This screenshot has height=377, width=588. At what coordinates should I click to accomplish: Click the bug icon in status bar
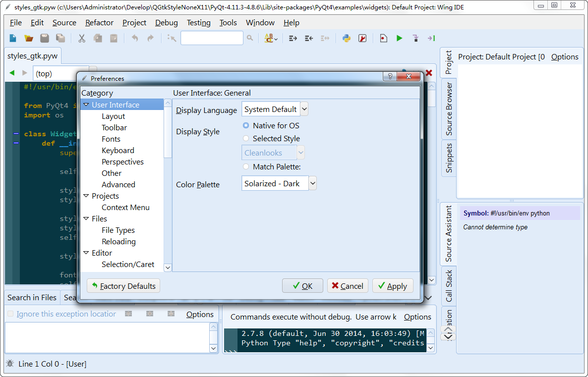coord(10,364)
